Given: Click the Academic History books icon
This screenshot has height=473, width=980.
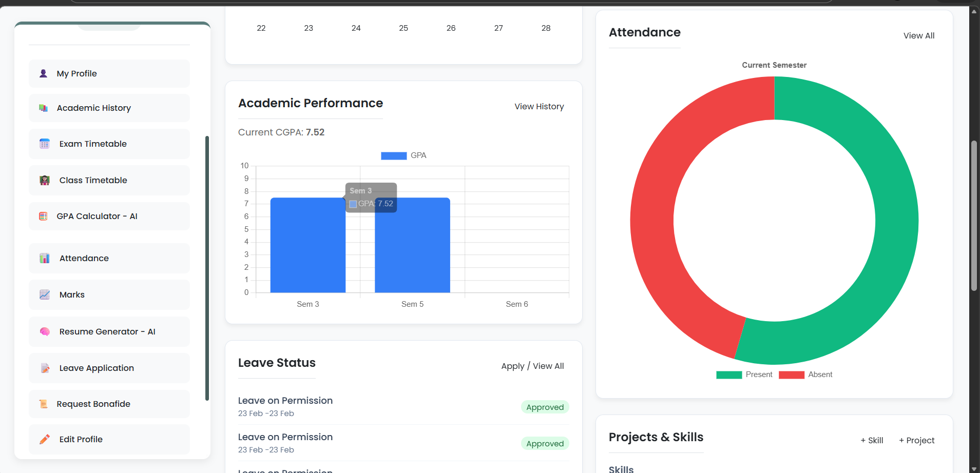Looking at the screenshot, I should 44,108.
